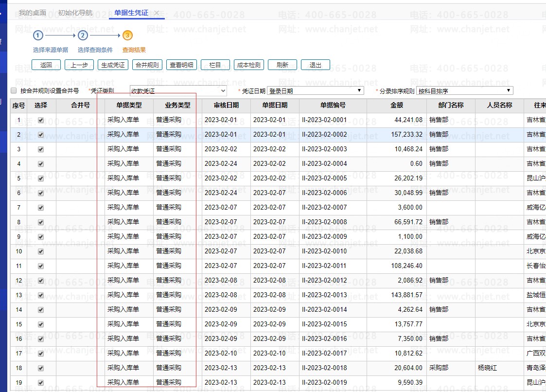Switch to the 我的桌面 tab

[33, 13]
